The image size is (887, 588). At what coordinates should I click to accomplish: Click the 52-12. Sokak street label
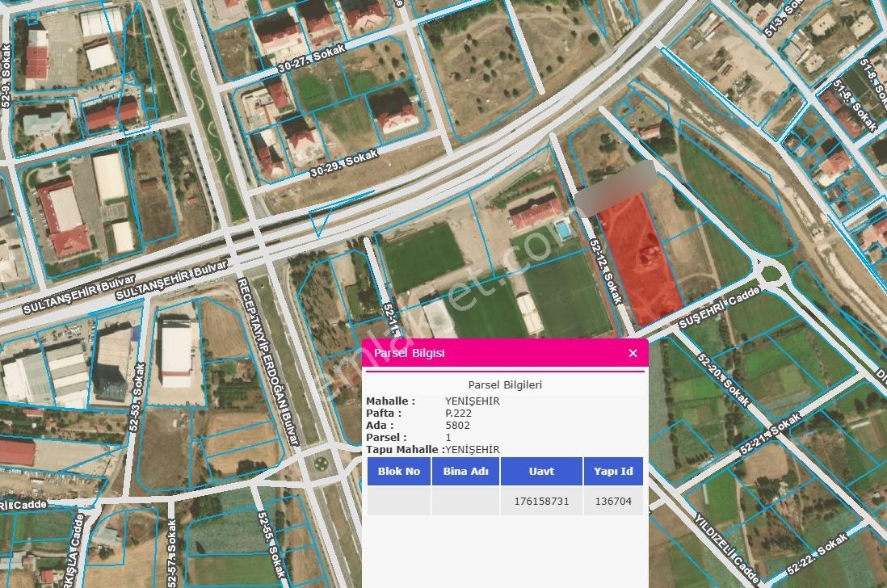click(x=606, y=271)
